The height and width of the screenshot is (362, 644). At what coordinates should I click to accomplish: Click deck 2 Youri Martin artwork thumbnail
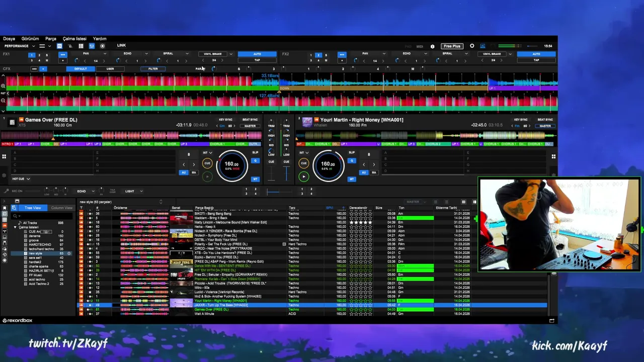click(307, 122)
